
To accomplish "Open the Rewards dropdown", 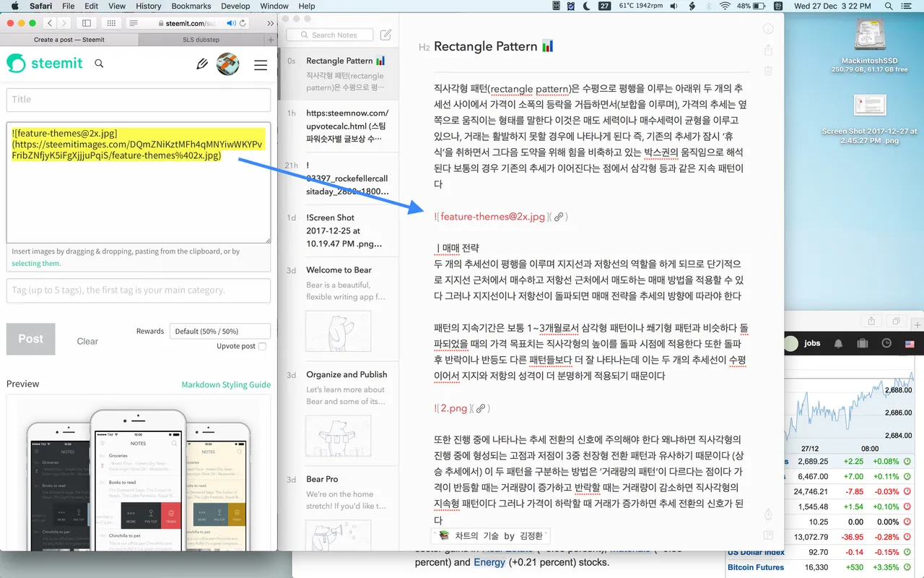I will click(220, 331).
